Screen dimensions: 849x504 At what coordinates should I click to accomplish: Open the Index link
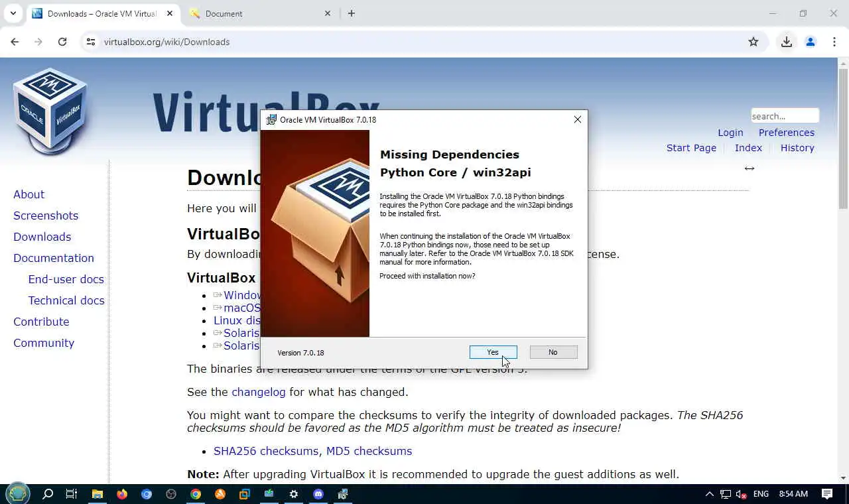[x=748, y=148]
